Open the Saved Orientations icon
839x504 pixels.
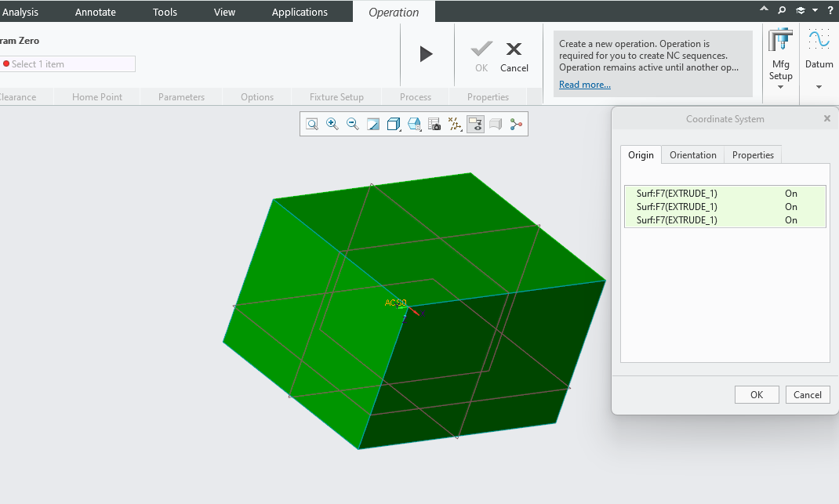(x=414, y=124)
